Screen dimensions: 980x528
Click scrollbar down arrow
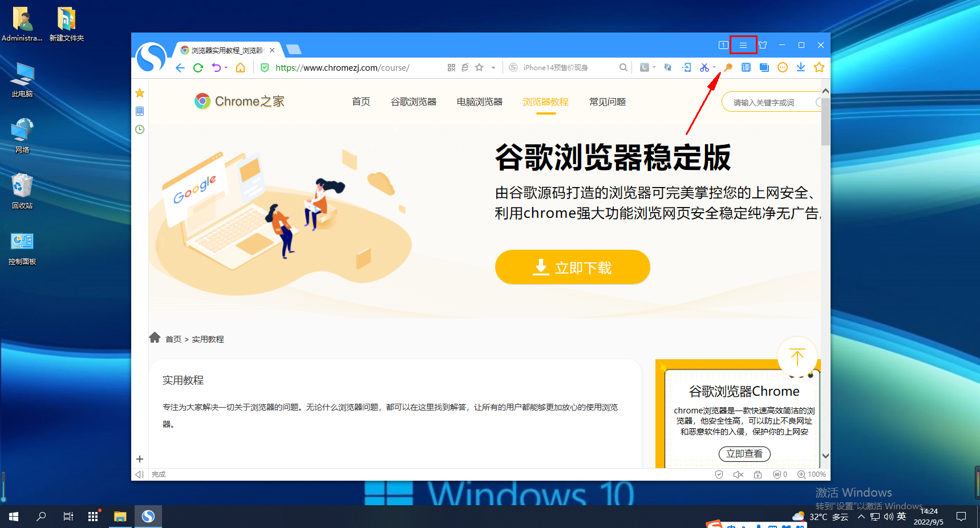825,456
